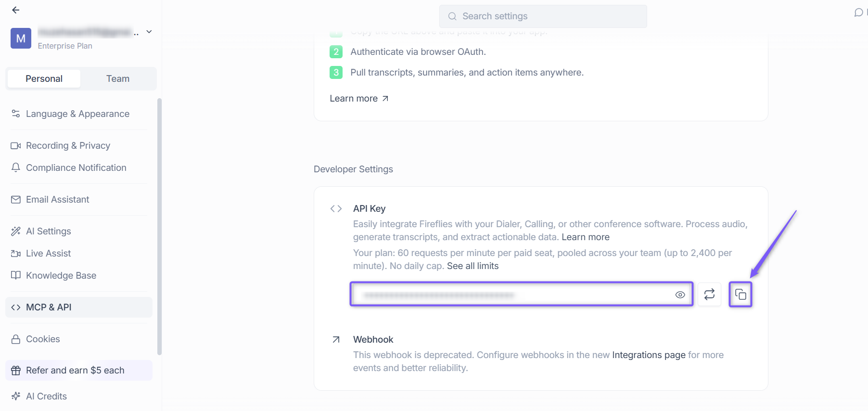Go back using the left arrow
The height and width of the screenshot is (411, 868).
(16, 10)
